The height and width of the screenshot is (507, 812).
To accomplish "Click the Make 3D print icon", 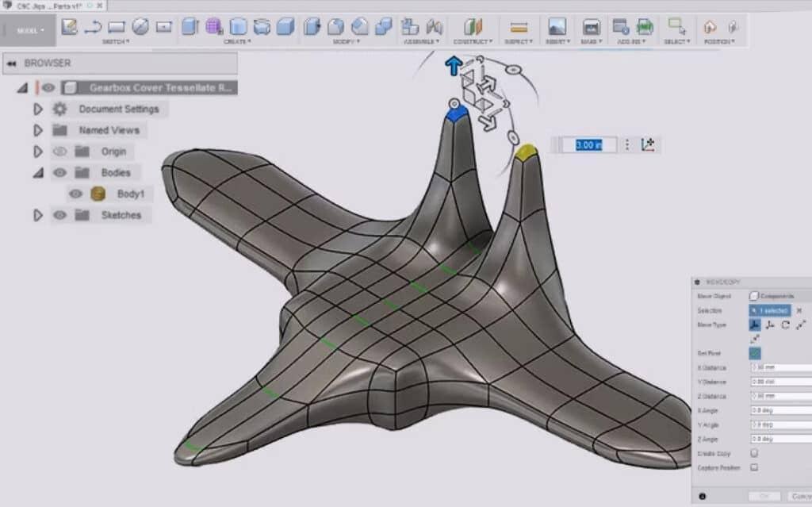I will click(x=591, y=27).
